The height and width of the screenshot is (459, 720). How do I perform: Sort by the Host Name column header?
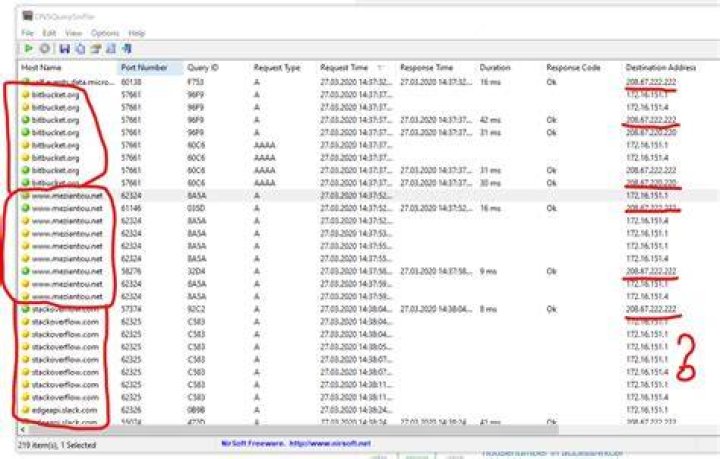coord(67,67)
